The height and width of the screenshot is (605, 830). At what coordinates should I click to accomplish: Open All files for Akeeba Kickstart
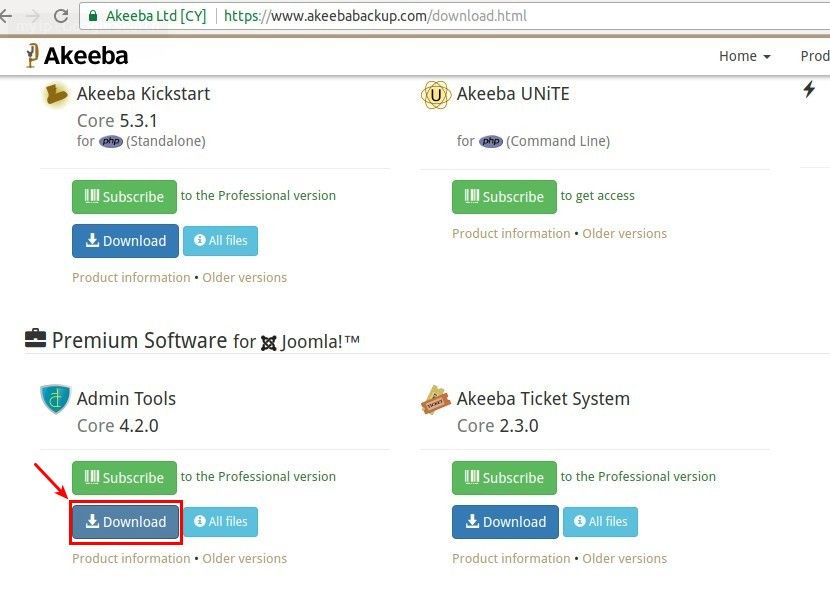coord(221,241)
